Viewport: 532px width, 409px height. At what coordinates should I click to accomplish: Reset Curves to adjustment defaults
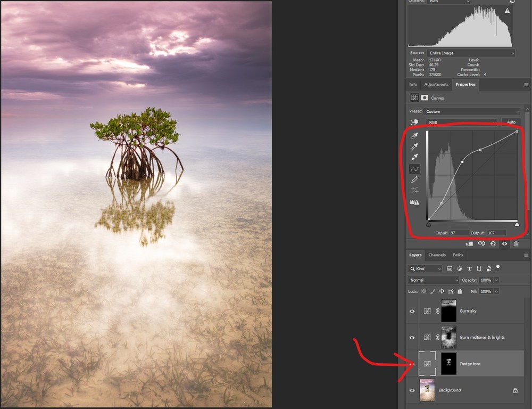(x=493, y=244)
